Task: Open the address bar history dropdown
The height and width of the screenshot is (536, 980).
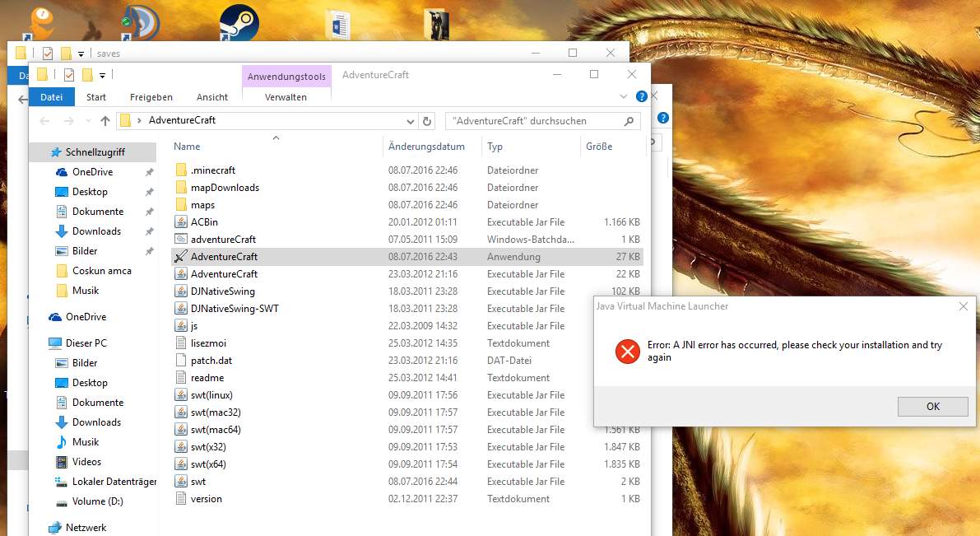Action: (x=410, y=121)
